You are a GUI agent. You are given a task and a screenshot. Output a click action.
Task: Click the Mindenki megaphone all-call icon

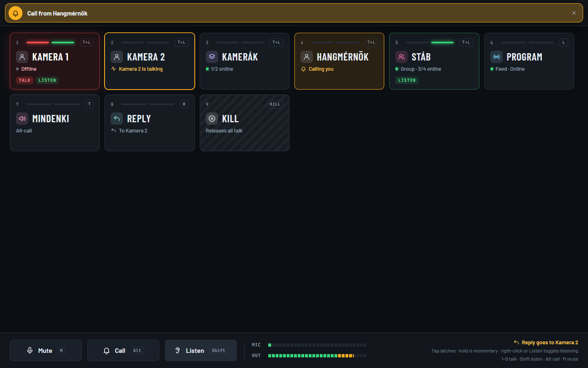[22, 119]
